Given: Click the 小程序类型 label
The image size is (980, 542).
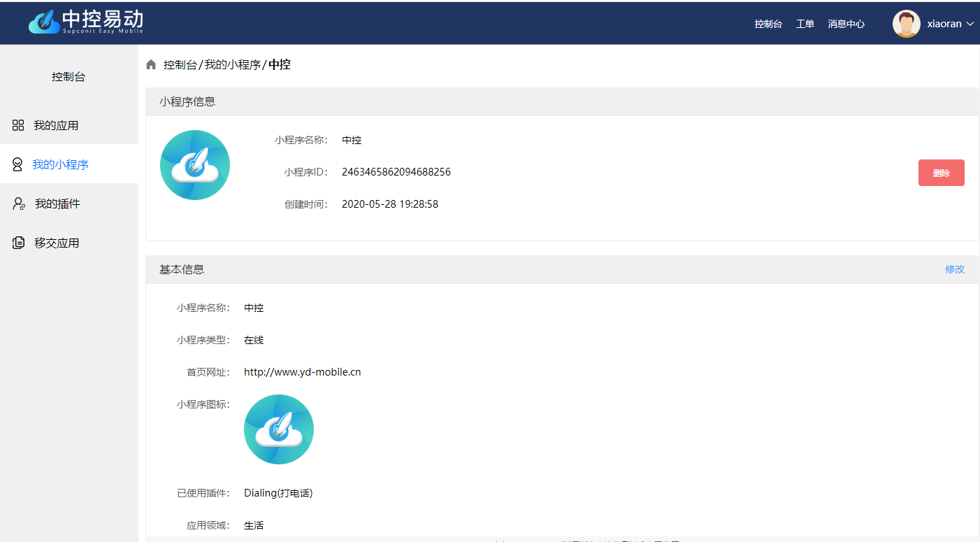Looking at the screenshot, I should (x=203, y=340).
